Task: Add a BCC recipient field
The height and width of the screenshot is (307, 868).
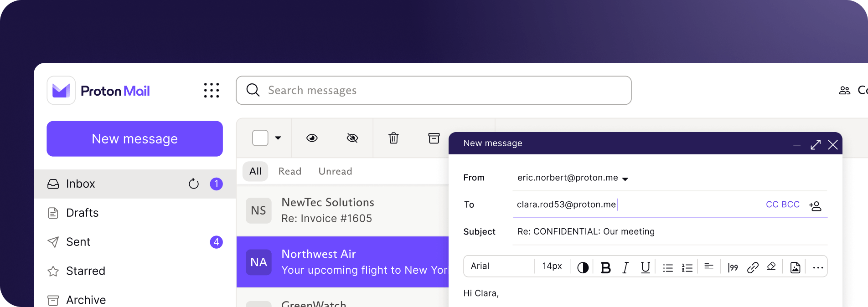Action: pyautogui.click(x=790, y=205)
